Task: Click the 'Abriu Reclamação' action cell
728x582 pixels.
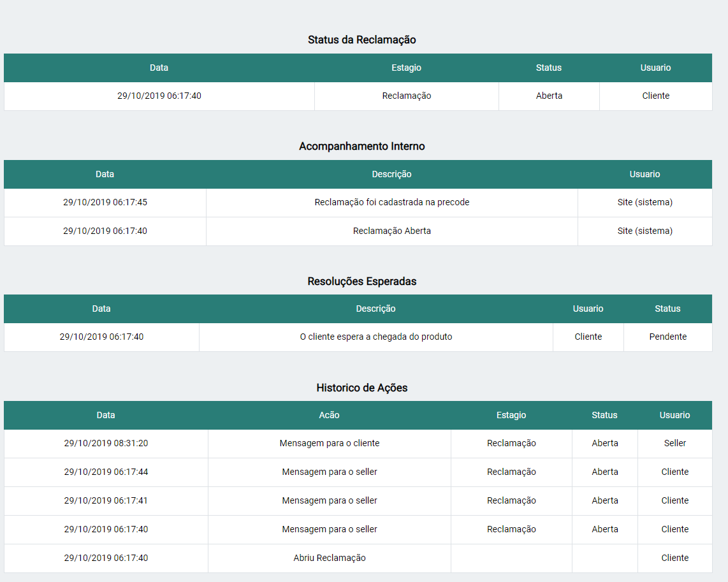Action: [x=329, y=558]
